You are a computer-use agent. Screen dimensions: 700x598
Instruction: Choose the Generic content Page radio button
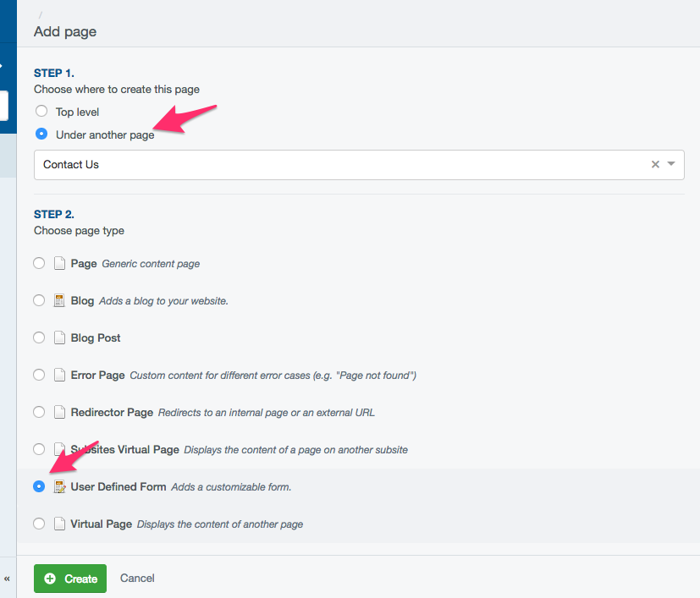[x=39, y=264]
